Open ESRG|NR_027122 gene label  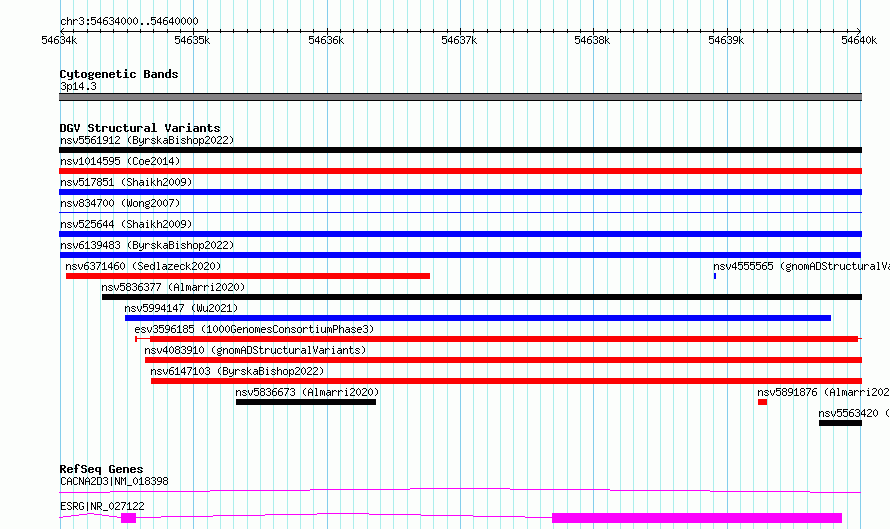(102, 506)
